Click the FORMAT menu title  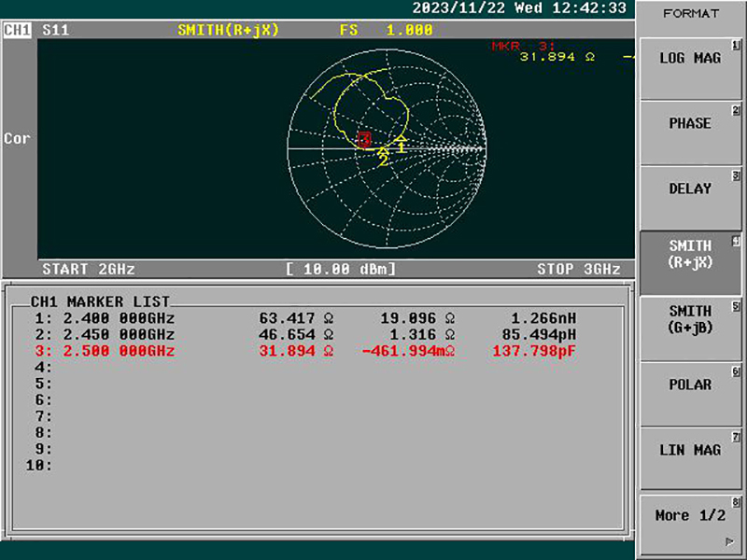point(691,13)
